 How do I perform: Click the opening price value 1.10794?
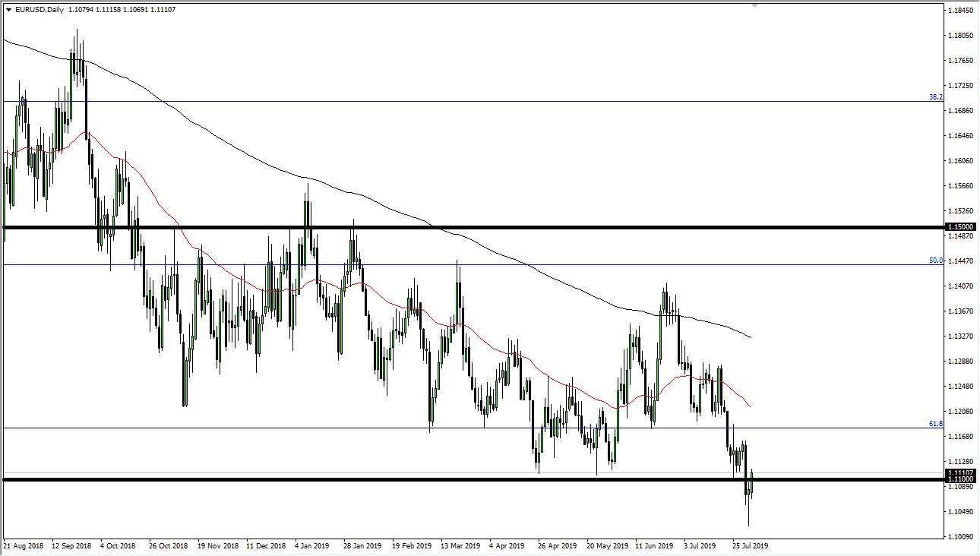click(80, 9)
